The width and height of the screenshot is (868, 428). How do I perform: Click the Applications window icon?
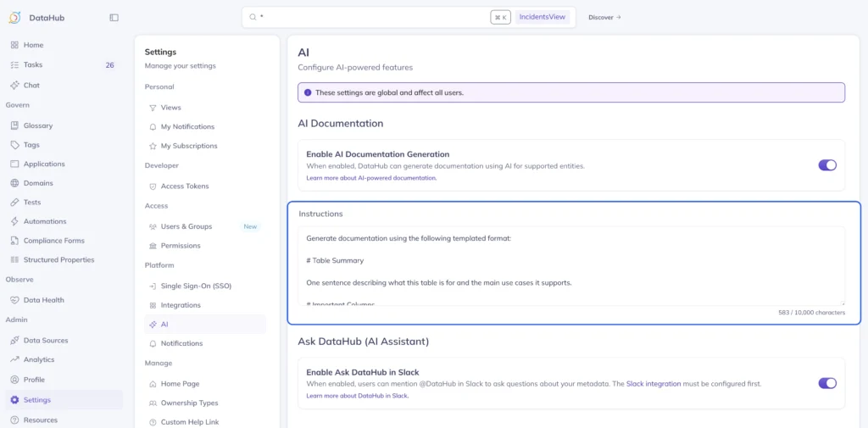coord(15,164)
